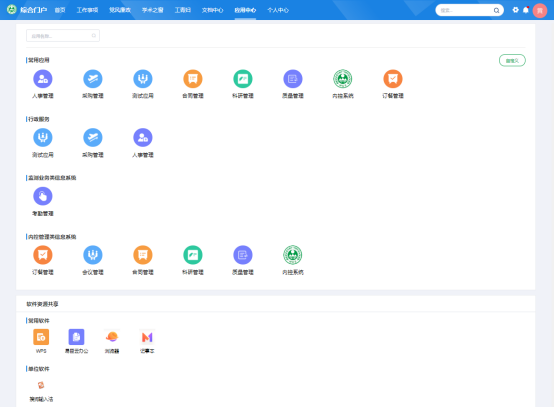Open notifications bell in header
This screenshot has width=554, height=407.
(x=526, y=10)
